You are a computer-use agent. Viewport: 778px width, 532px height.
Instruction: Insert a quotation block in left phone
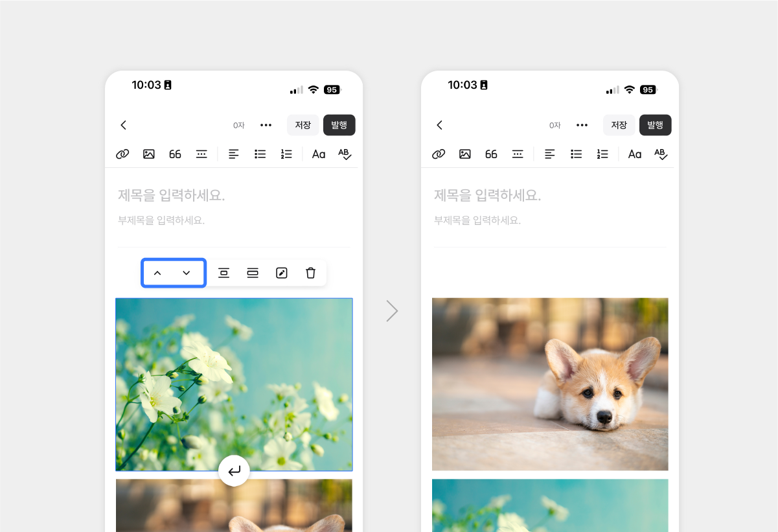[175, 154]
